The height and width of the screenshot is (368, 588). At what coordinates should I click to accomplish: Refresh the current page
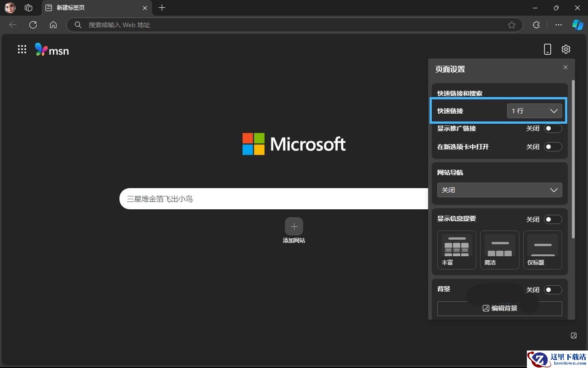tap(33, 25)
